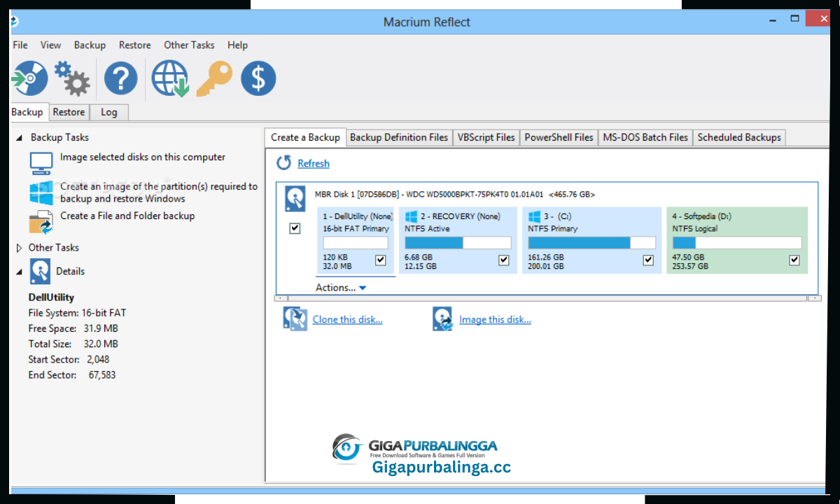
Task: Click the C: partition usage bar
Action: coord(592,243)
